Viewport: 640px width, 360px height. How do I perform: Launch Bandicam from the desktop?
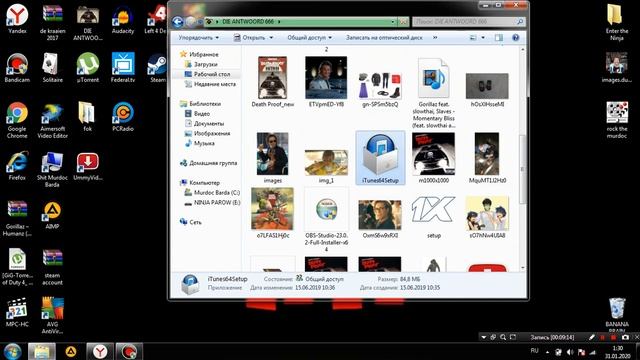(17, 68)
